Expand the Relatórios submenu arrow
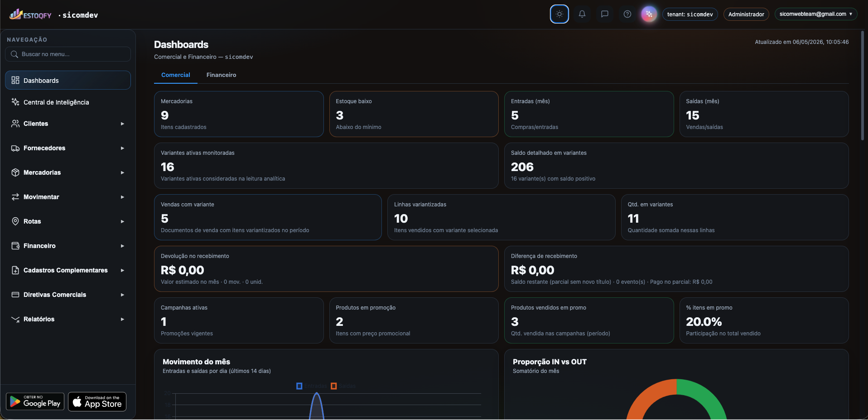868x420 pixels. point(122,319)
